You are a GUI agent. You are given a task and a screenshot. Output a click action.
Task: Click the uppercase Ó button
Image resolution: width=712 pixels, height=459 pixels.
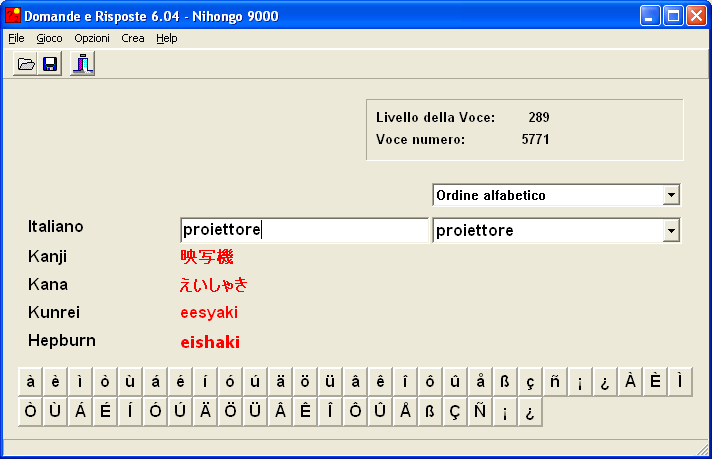click(155, 412)
